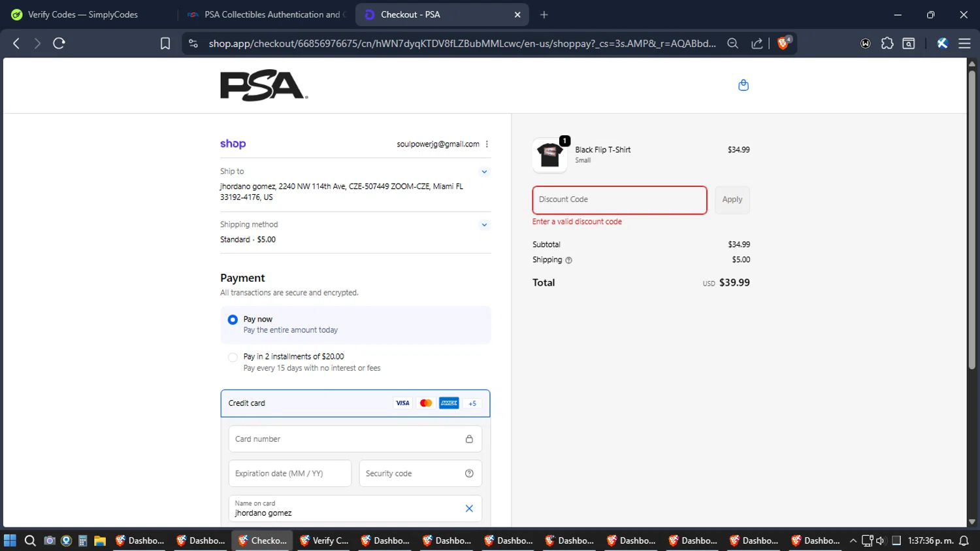Expand the Ship to address chevron
The height and width of the screenshot is (551, 980).
click(484, 172)
